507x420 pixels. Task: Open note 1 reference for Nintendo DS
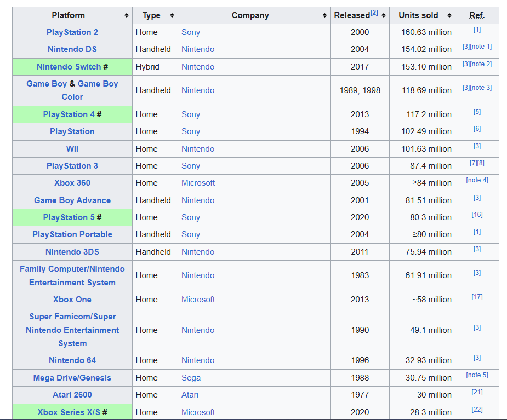pos(481,47)
